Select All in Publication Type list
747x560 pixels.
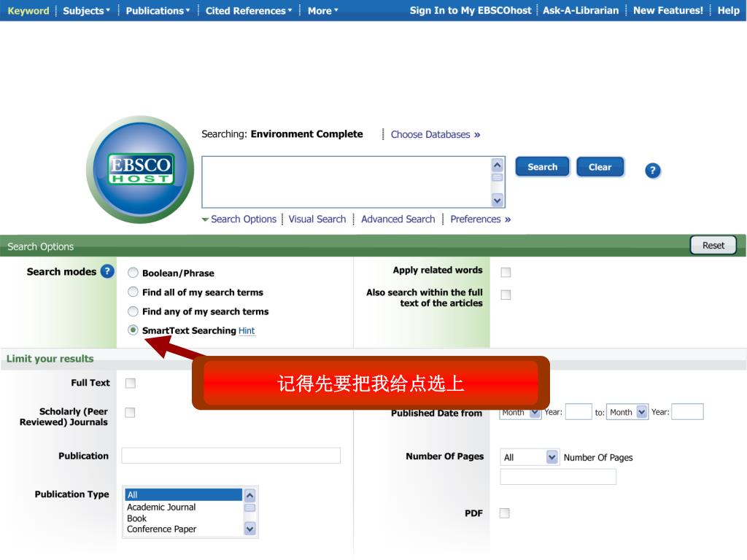(183, 495)
